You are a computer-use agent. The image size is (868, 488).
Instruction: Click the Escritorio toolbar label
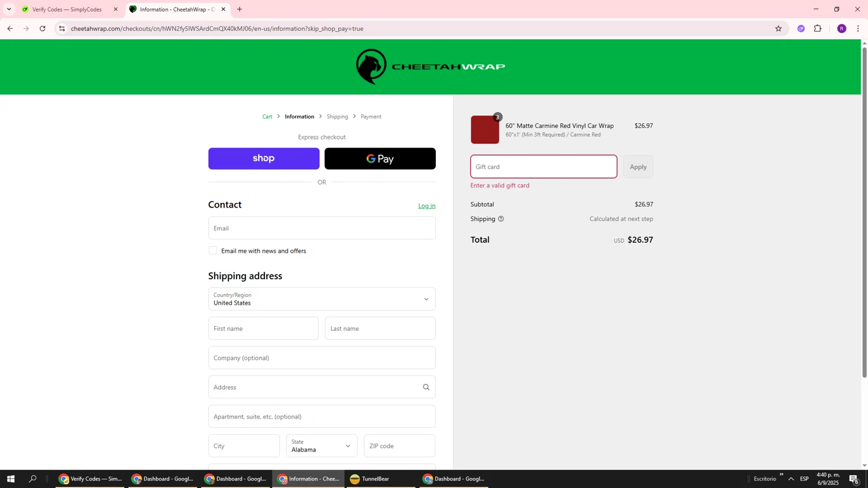(765, 479)
